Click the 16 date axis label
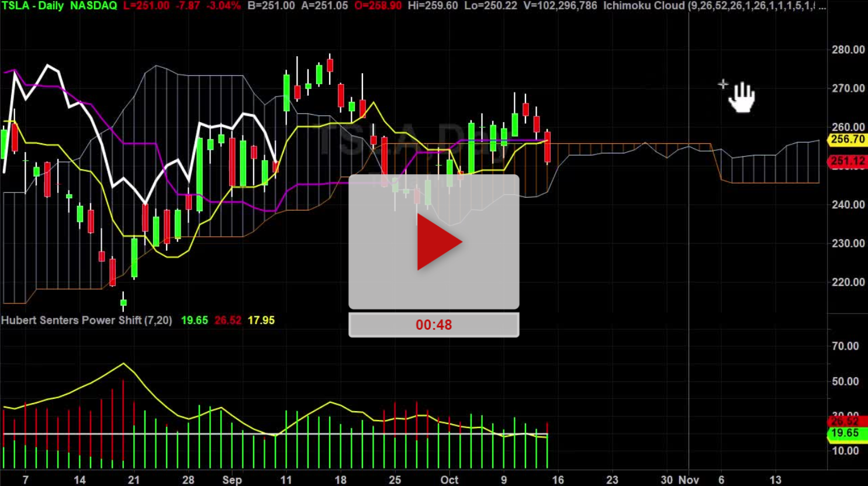868x486 pixels. (558, 480)
